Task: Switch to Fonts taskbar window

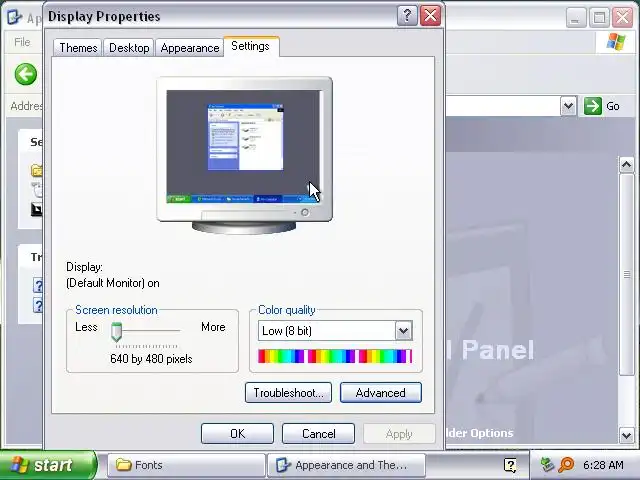Action: (x=186, y=465)
